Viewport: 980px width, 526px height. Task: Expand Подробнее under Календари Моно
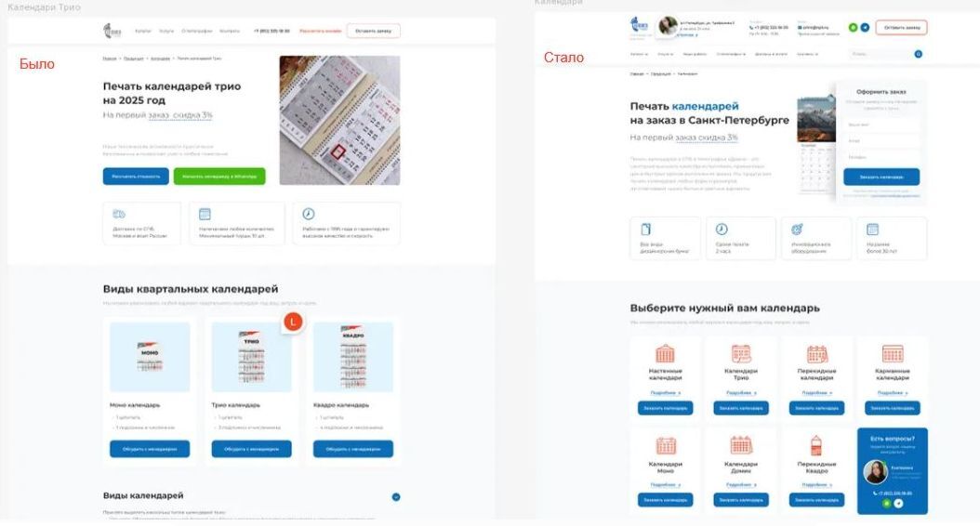pyautogui.click(x=665, y=485)
